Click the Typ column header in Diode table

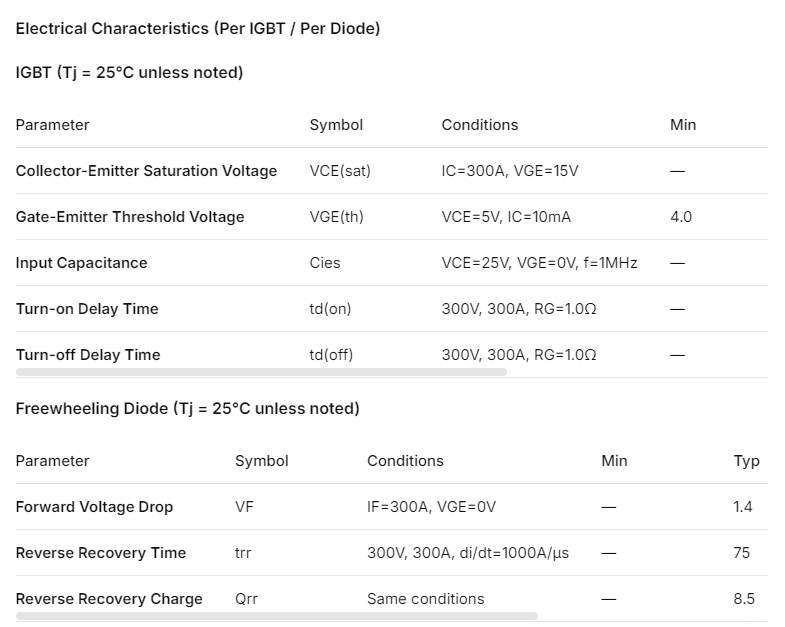tap(746, 461)
